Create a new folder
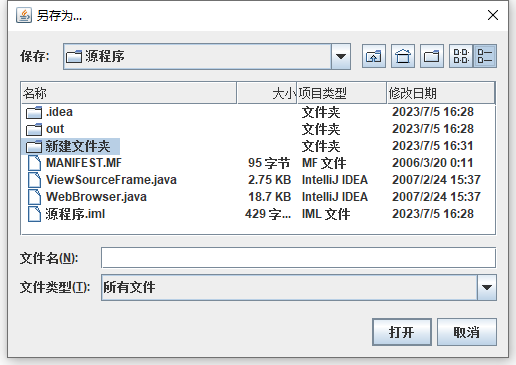 [x=432, y=56]
